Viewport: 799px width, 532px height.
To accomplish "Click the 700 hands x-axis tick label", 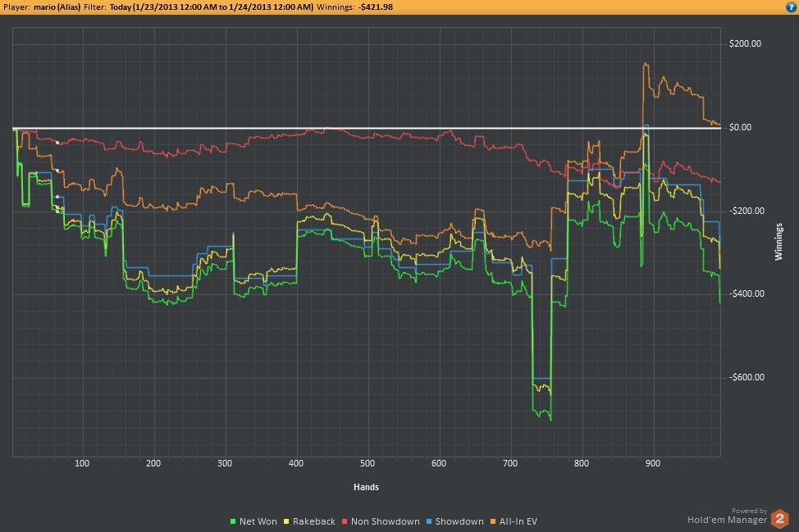I will coord(510,463).
